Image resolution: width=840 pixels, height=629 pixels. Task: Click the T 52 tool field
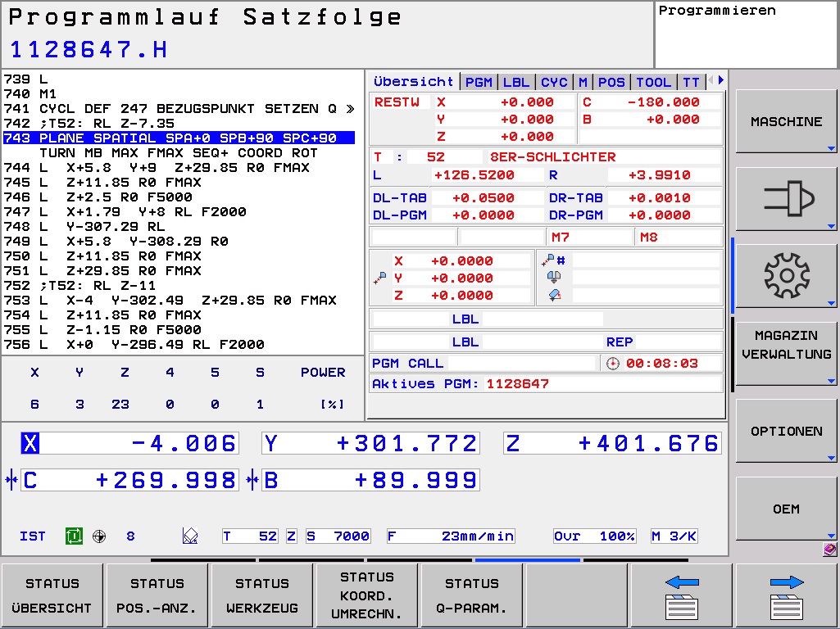(250, 536)
